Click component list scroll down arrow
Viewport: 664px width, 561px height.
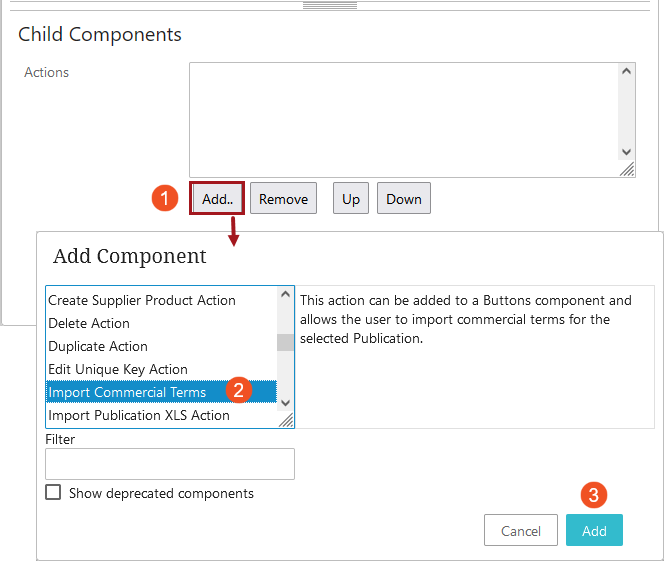(285, 403)
